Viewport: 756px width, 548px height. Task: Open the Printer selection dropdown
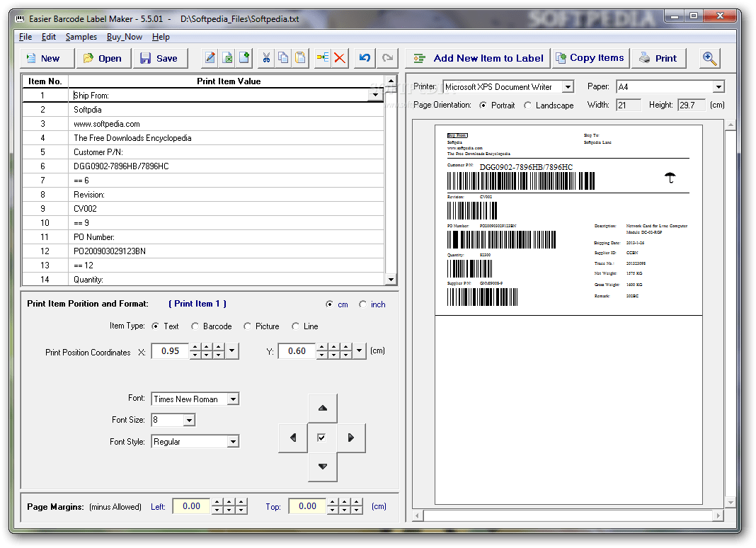click(x=570, y=86)
